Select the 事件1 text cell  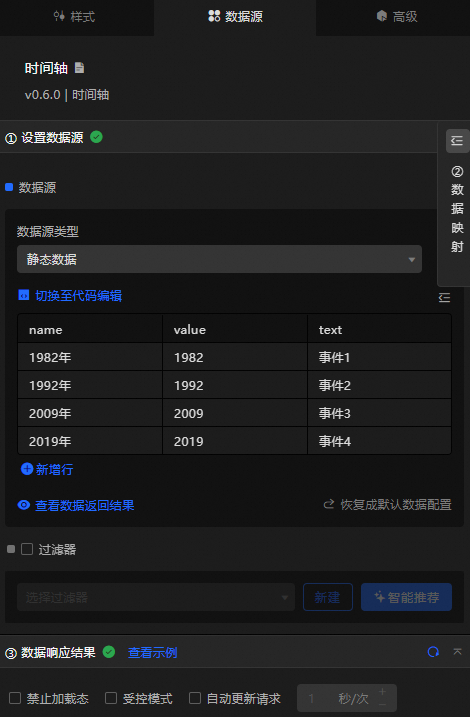[x=379, y=357]
